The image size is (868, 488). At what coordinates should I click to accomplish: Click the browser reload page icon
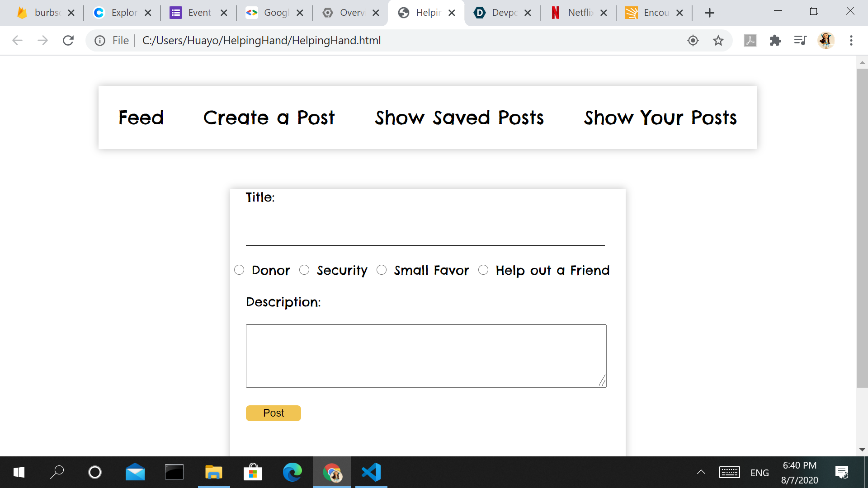click(x=68, y=41)
